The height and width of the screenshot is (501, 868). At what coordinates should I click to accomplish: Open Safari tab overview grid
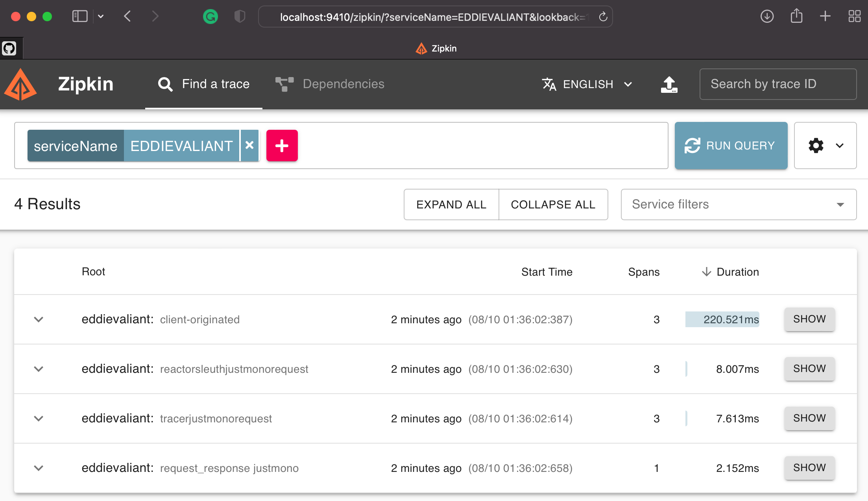click(854, 17)
